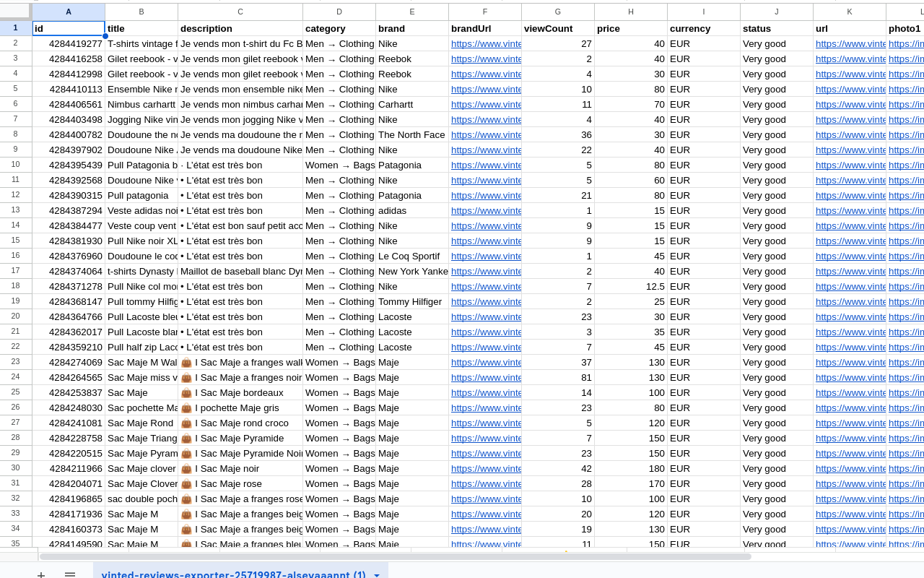Select the 'brand' header cell
This screenshot has height=578, width=924.
coord(412,28)
